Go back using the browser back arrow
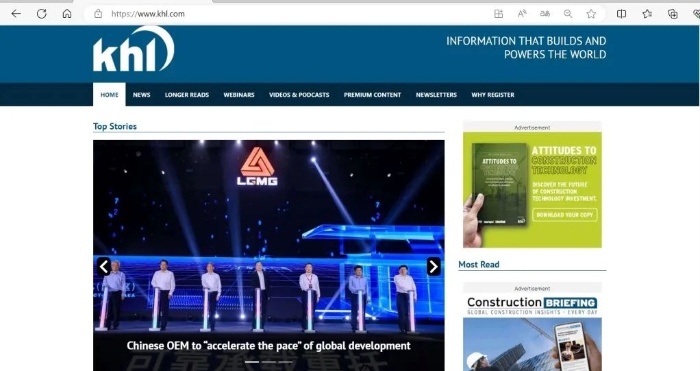700x371 pixels. click(16, 14)
